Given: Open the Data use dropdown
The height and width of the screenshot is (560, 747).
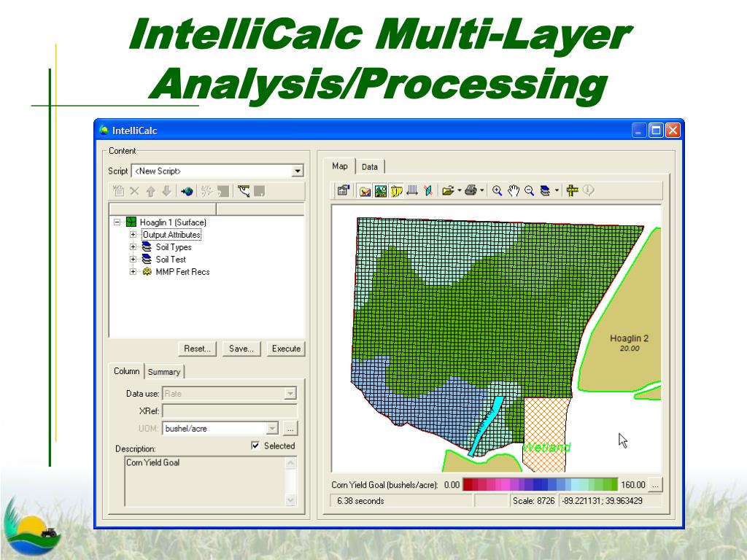Looking at the screenshot, I should point(290,393).
